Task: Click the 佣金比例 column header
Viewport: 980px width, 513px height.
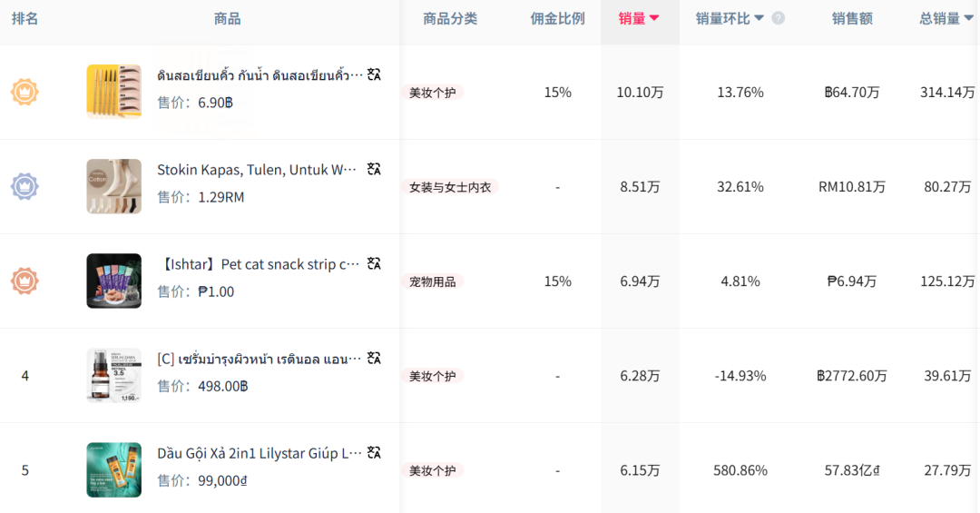Action: tap(557, 18)
